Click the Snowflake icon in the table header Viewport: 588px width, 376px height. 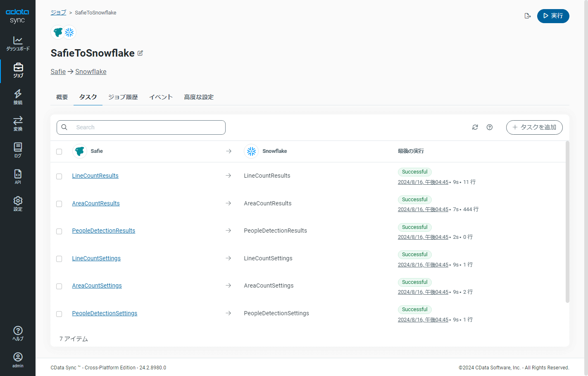[x=251, y=151]
